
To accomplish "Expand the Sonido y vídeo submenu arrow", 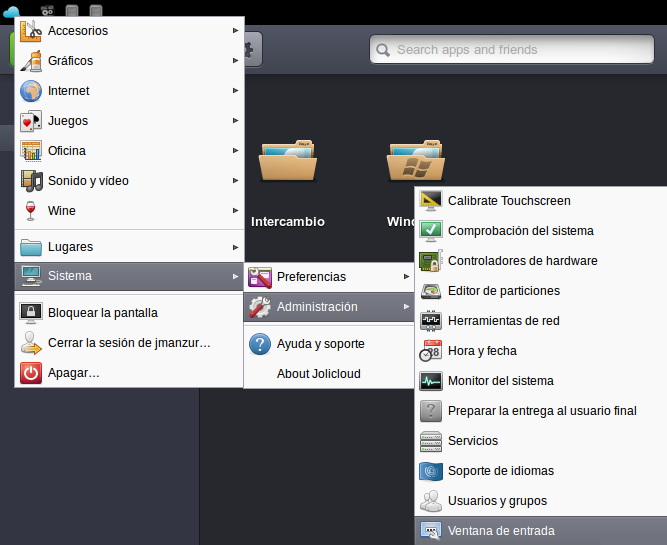I will [x=235, y=180].
